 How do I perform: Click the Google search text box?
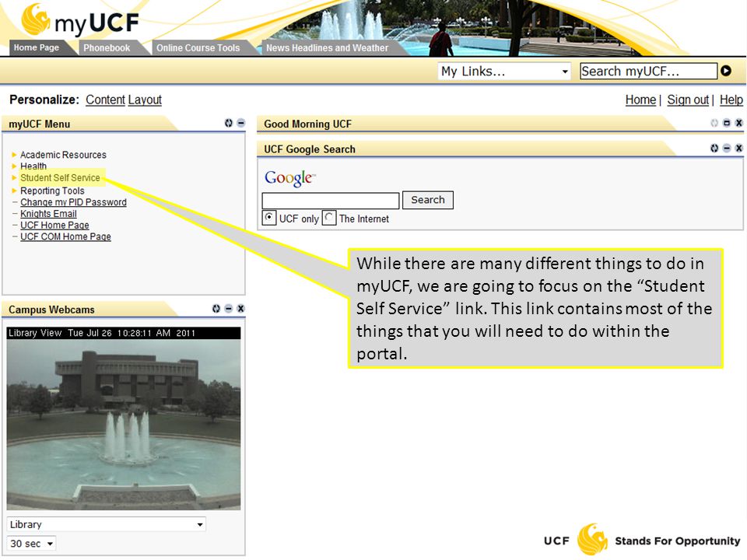[331, 201]
